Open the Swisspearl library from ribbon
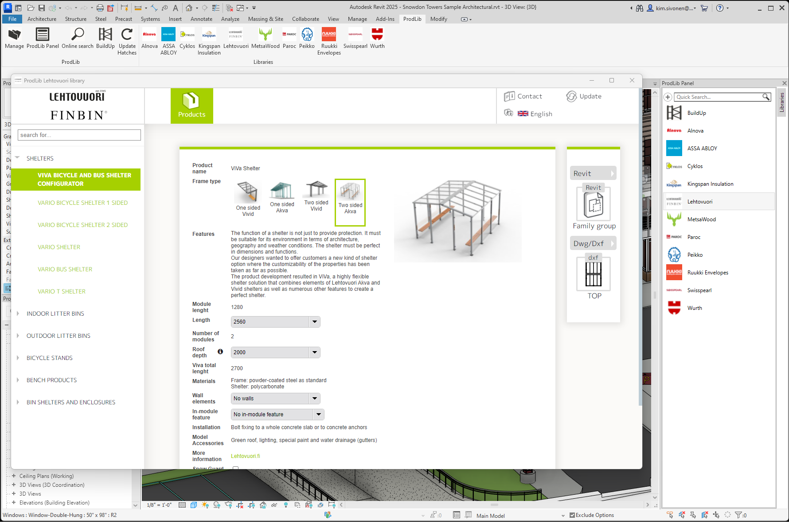Screen dimensions: 789x532 pos(355,38)
